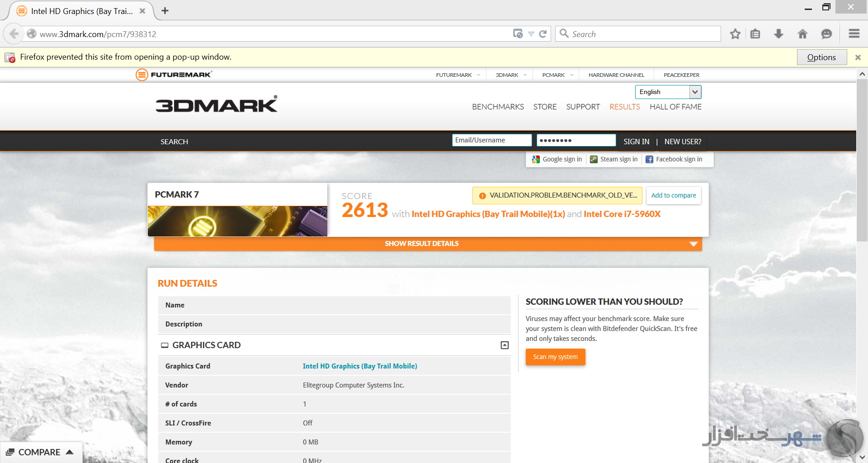Click in the address bar URL
Viewport: 868px width, 463px height.
(271, 34)
